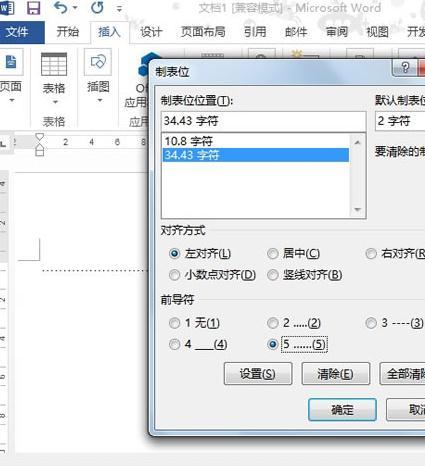Select the 10.8 字符 tab stop entry

pyautogui.click(x=255, y=141)
